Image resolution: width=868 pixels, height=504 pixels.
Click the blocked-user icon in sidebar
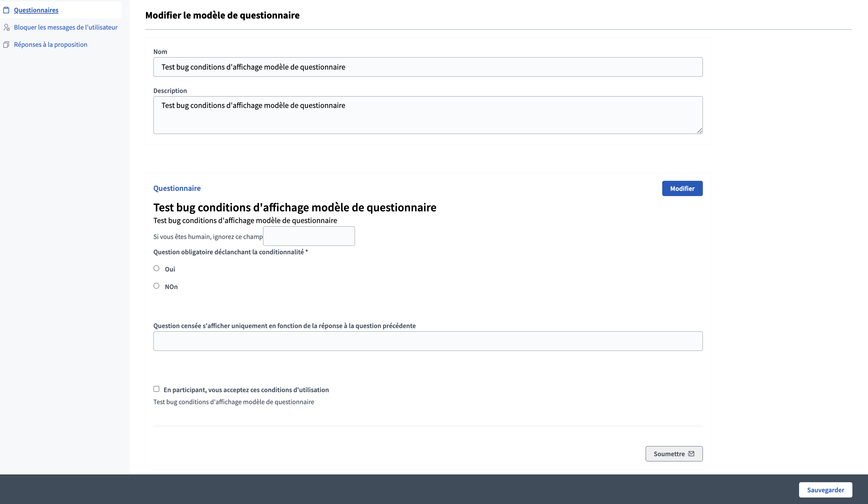tap(6, 27)
